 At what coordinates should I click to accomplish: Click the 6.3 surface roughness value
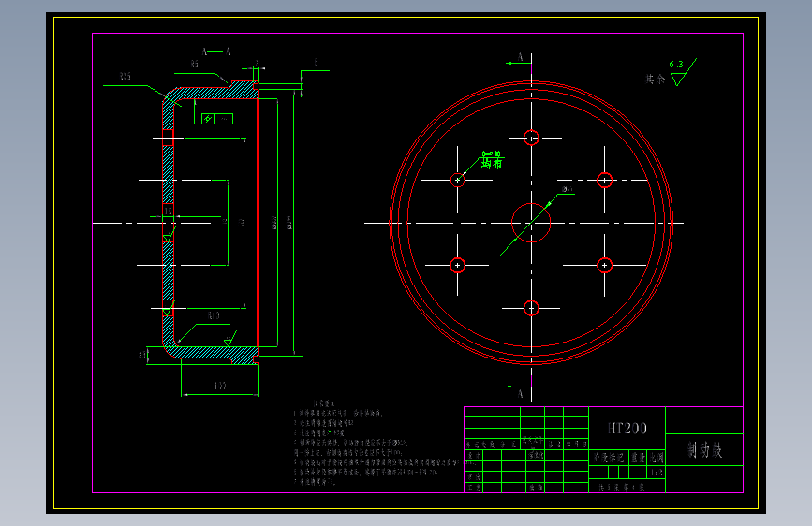pyautogui.click(x=676, y=65)
